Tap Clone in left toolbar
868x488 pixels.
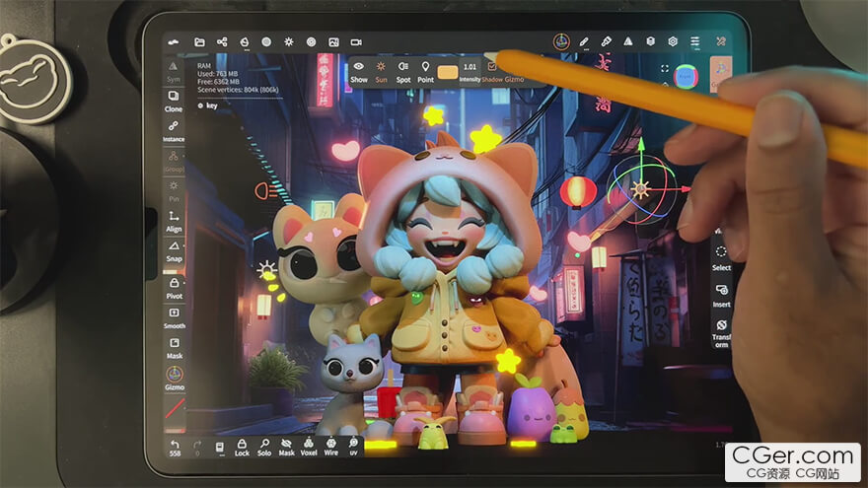(x=174, y=102)
